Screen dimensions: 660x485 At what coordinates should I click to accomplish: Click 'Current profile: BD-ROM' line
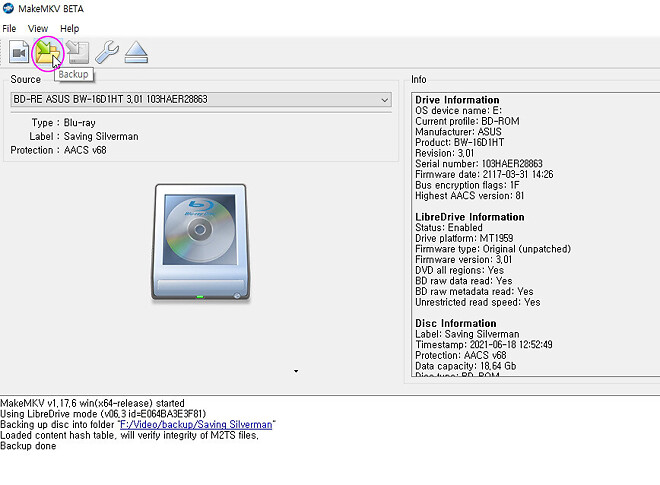tap(467, 121)
